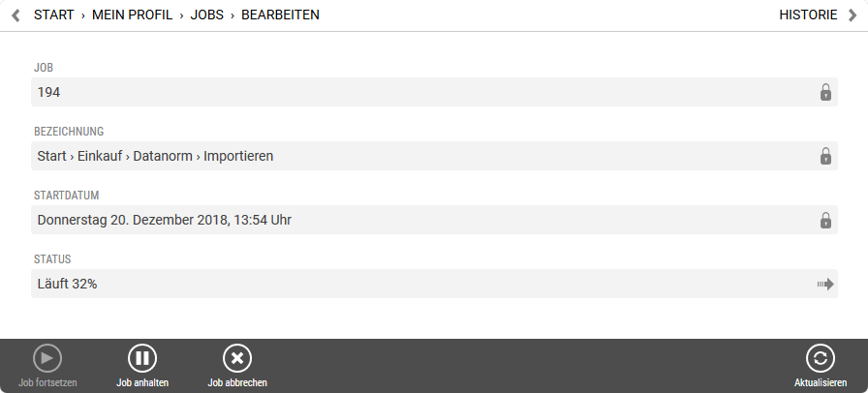Select the BEARBEITEN breadcrumb item
Image resolution: width=868 pixels, height=393 pixels.
(x=280, y=15)
